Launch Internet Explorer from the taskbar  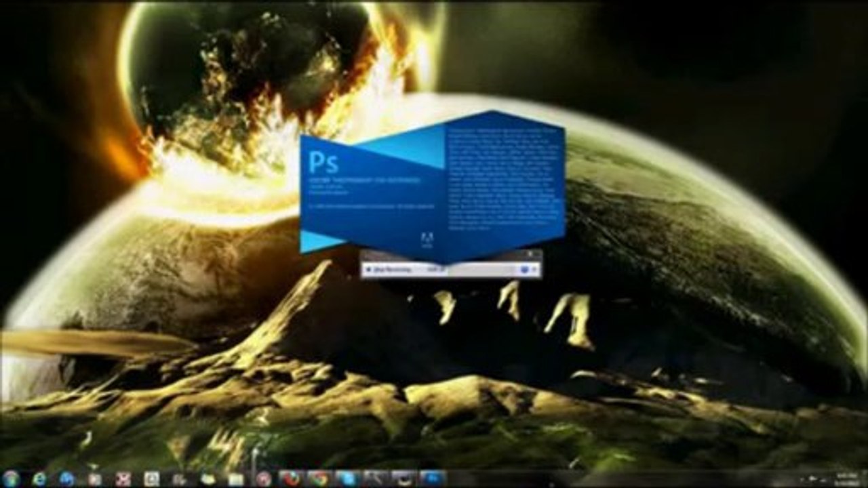click(x=39, y=479)
